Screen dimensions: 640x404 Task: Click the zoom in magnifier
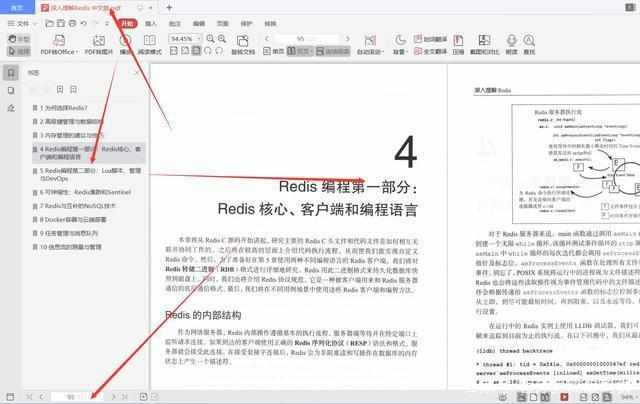(222, 39)
